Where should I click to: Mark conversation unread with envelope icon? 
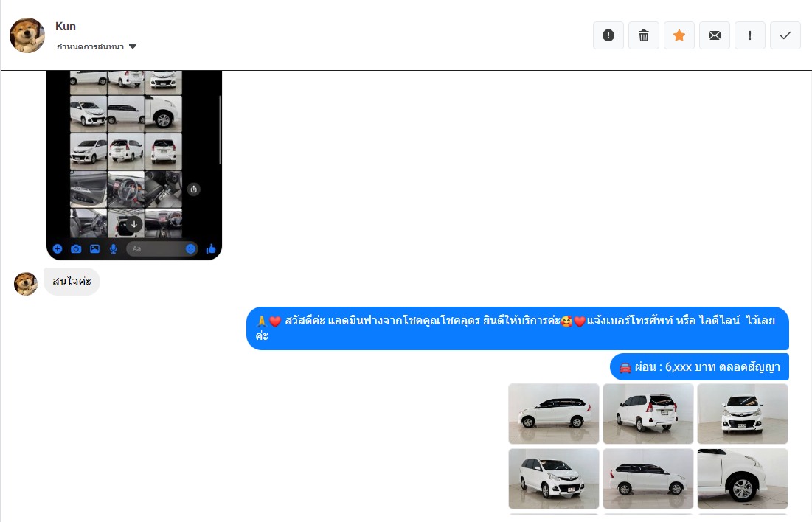click(x=715, y=35)
